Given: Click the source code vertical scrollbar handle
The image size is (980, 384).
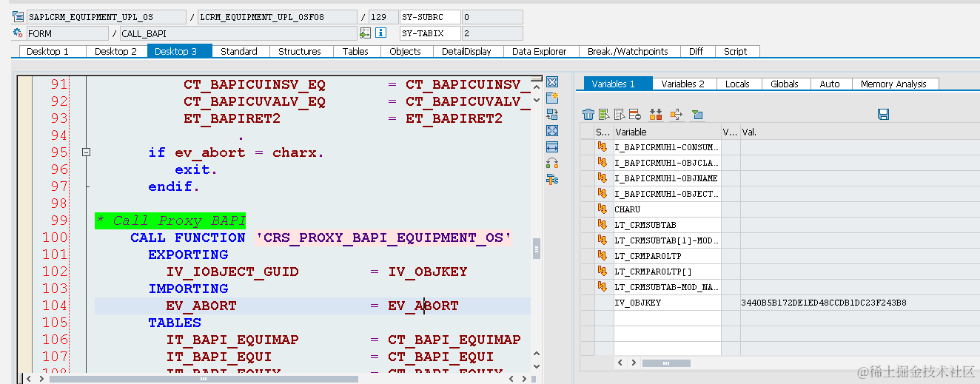Looking at the screenshot, I should coord(537,250).
